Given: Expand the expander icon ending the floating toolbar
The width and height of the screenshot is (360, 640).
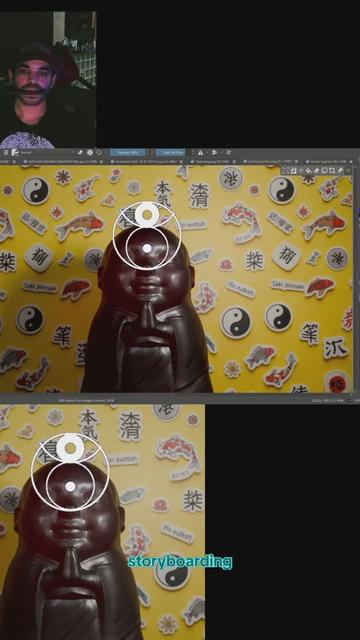Looking at the screenshot, I should click(348, 171).
